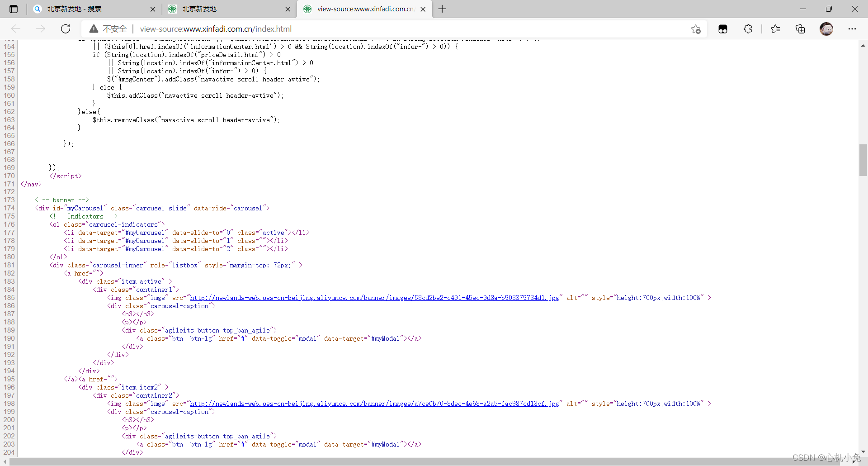Click the horizontal scroll left arrow
Viewport: 868px width, 466px height.
[x=5, y=461]
